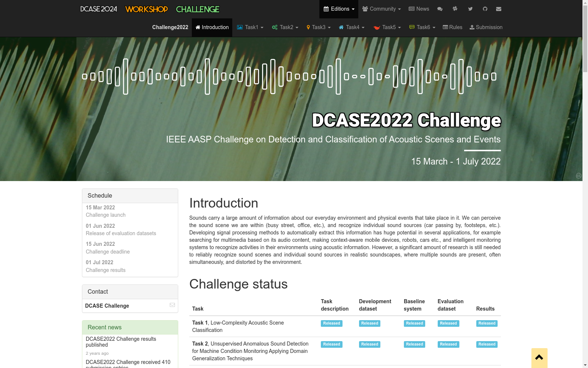588x368 pixels.
Task: Click the envelope icon in Contact panel
Action: pyautogui.click(x=172, y=305)
